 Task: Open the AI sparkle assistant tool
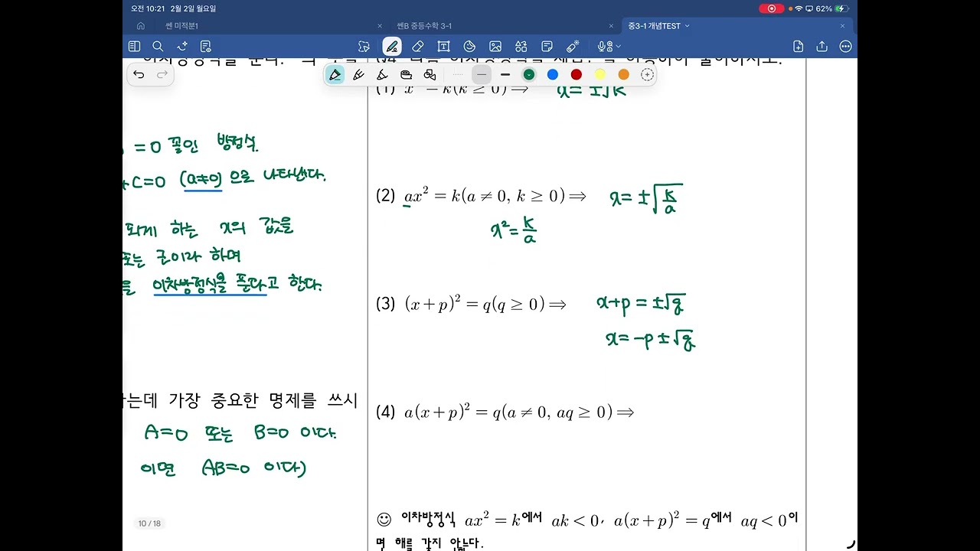(x=182, y=47)
